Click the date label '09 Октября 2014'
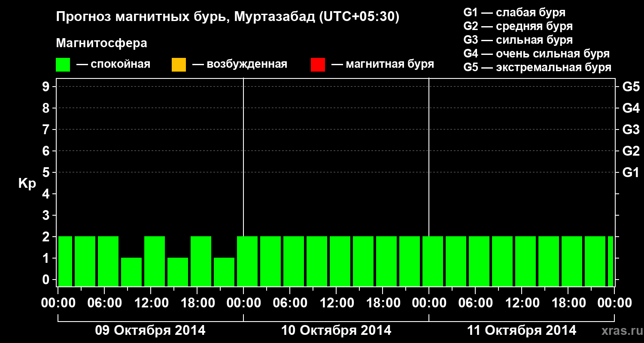This screenshot has height=343, width=644. [x=150, y=331]
